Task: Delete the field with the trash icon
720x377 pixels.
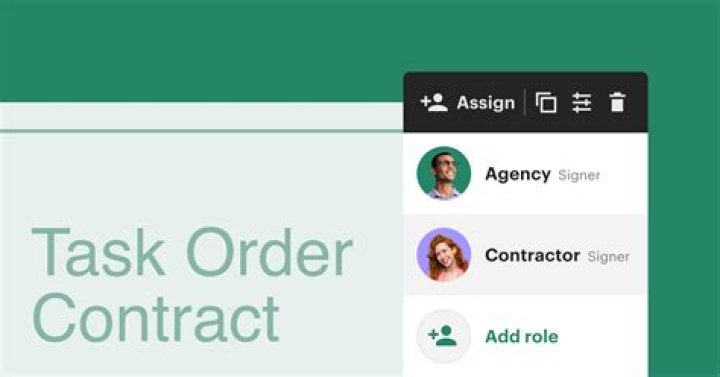Action: pos(617,102)
